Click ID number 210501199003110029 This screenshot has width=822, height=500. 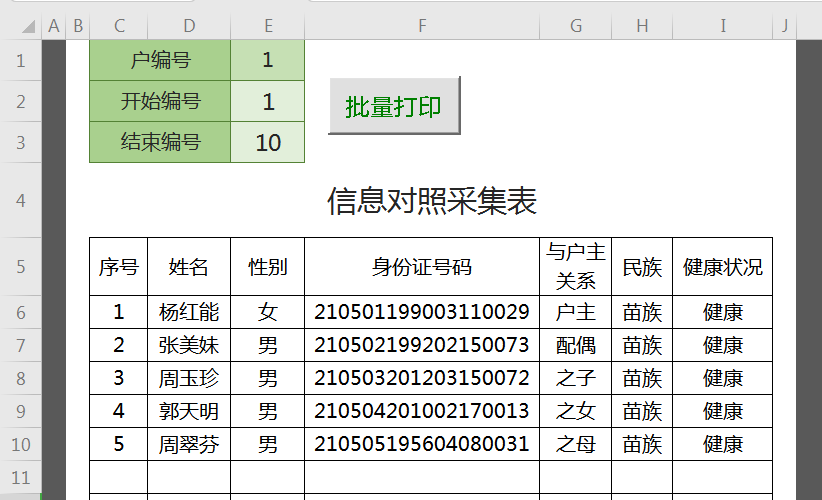pos(422,312)
